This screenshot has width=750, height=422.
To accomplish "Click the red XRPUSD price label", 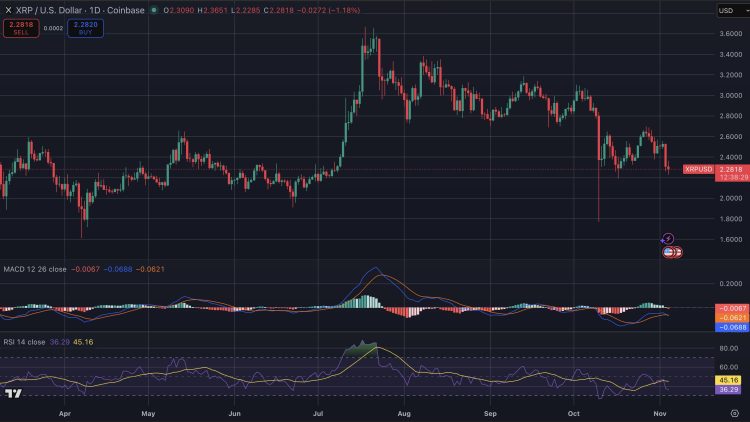I will point(698,169).
